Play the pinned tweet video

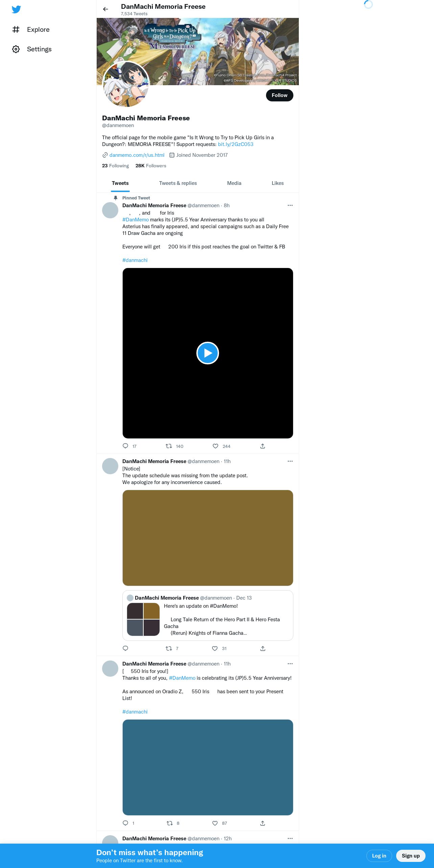pyautogui.click(x=208, y=353)
